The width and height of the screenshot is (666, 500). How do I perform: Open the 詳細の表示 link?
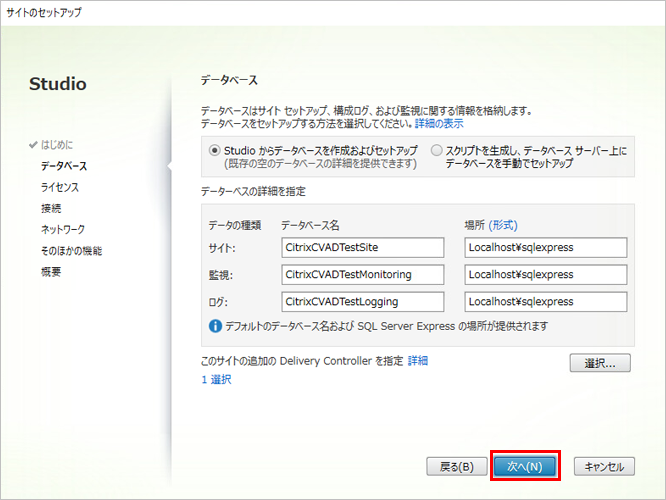439,123
